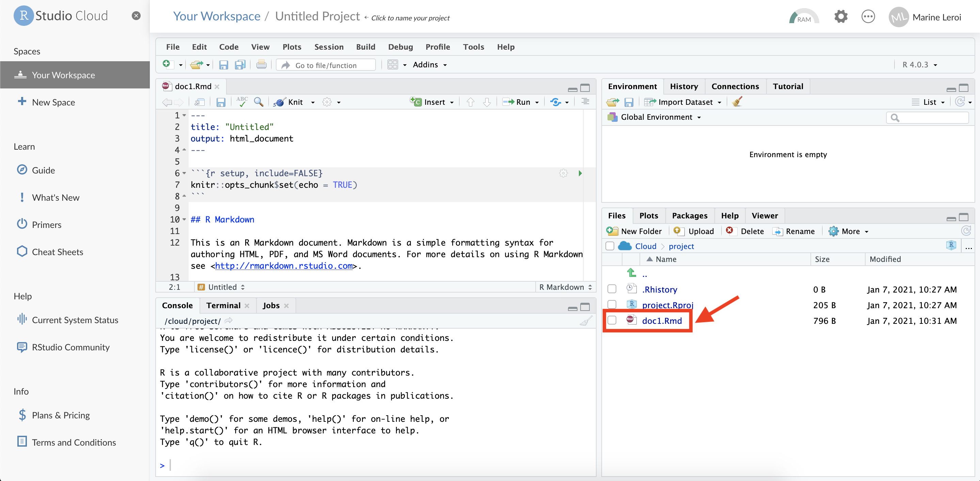Collapse the sidebar with X button
The width and height of the screenshot is (980, 481).
tap(136, 16)
